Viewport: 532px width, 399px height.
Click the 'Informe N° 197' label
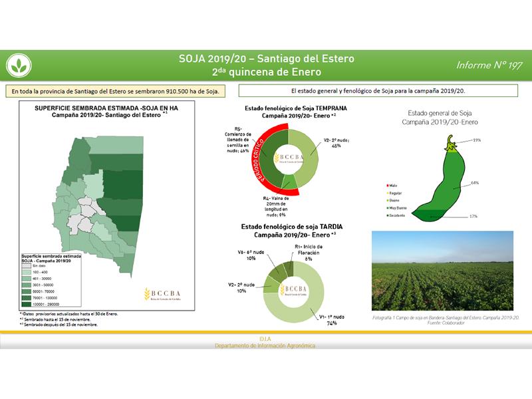pos(489,65)
